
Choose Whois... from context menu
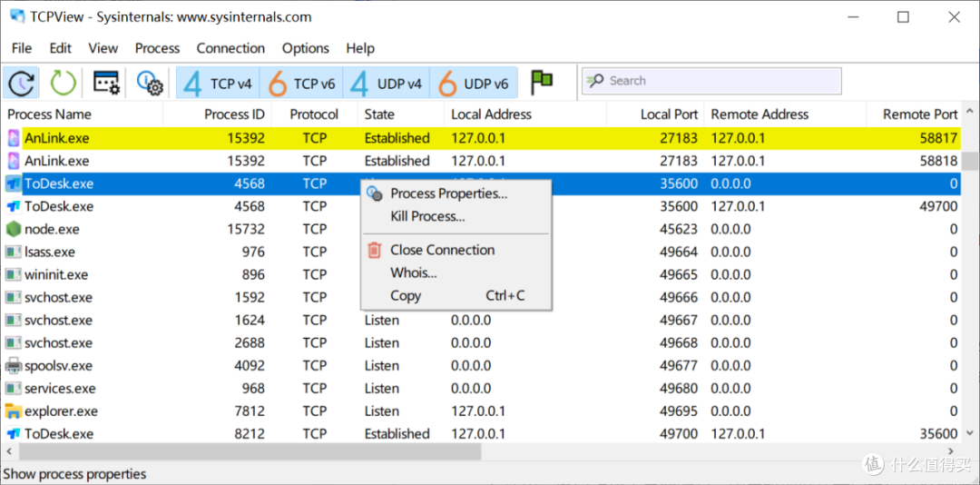[x=456, y=272]
